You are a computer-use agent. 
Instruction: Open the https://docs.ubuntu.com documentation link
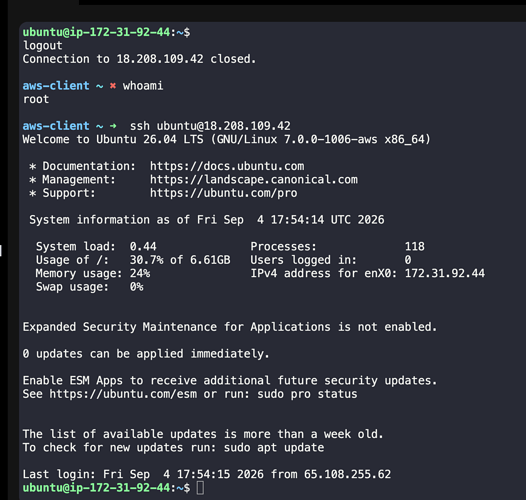pos(227,166)
